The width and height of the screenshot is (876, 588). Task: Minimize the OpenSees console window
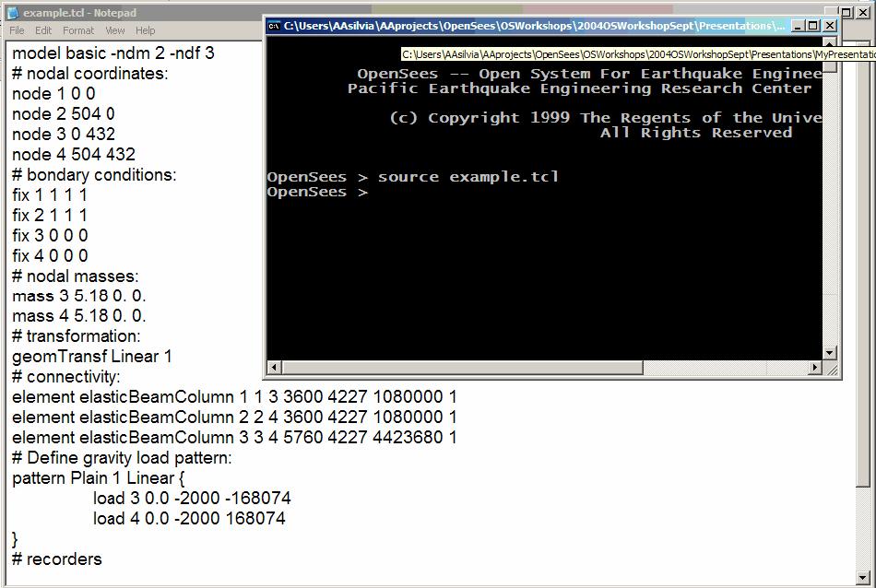[798, 26]
